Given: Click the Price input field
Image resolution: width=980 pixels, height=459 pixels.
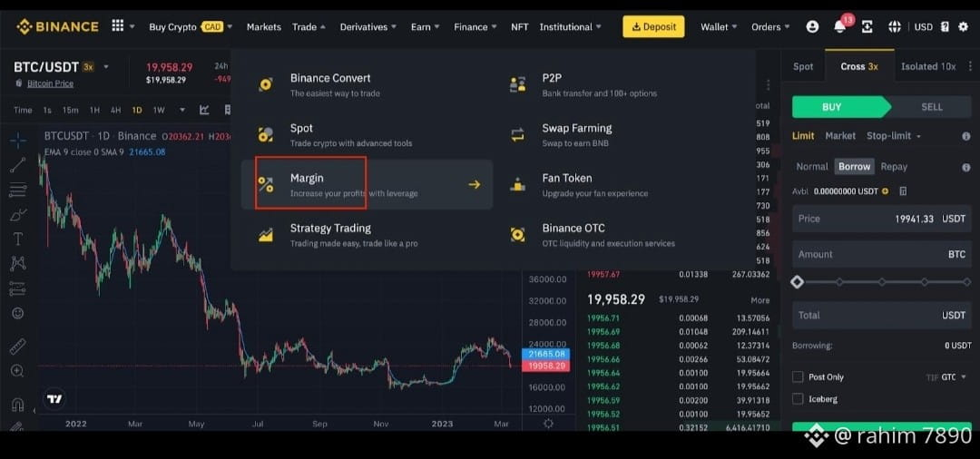Looking at the screenshot, I should tap(882, 220).
